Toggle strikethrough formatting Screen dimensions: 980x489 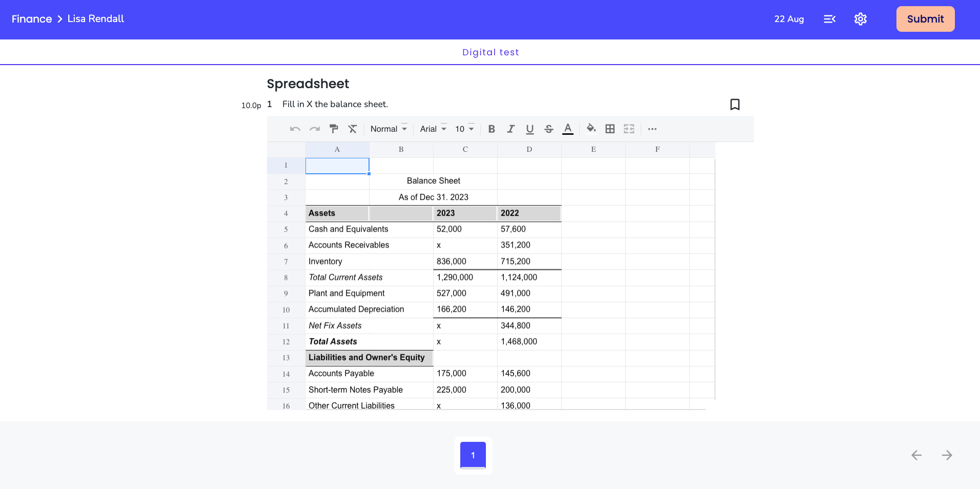(549, 129)
